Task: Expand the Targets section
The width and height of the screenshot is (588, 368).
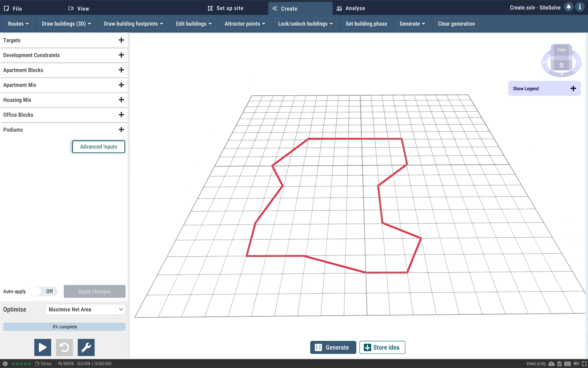Action: click(x=121, y=40)
